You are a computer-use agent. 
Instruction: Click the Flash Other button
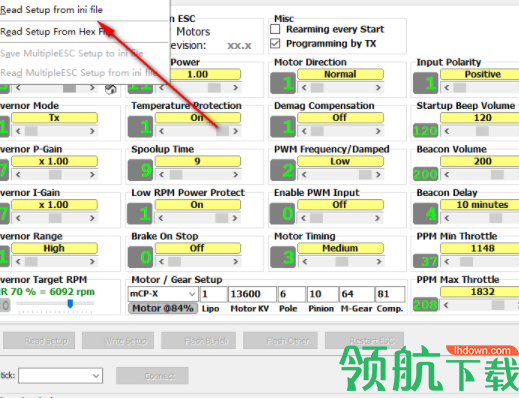(x=280, y=341)
